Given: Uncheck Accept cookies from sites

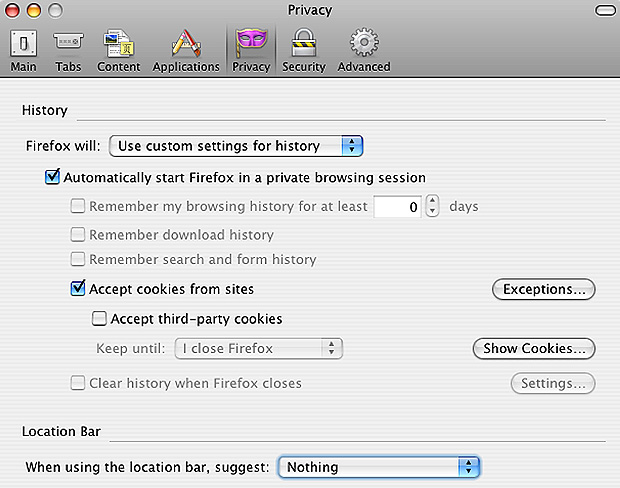Looking at the screenshot, I should click(78, 288).
